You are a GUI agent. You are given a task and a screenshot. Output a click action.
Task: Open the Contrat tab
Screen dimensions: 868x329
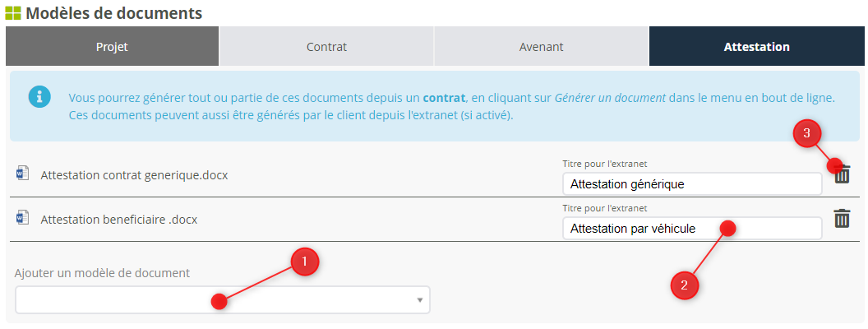tap(326, 47)
